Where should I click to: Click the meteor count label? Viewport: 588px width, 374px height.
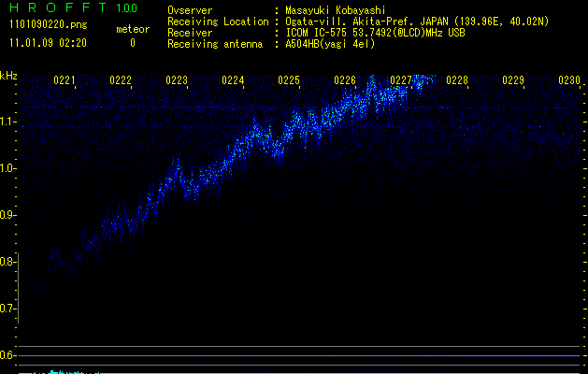tap(133, 29)
